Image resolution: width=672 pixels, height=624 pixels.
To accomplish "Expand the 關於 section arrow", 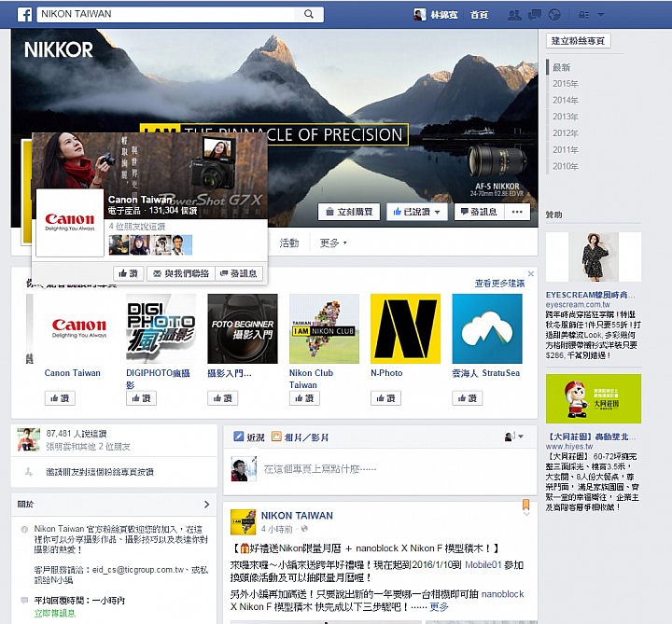I will [206, 505].
